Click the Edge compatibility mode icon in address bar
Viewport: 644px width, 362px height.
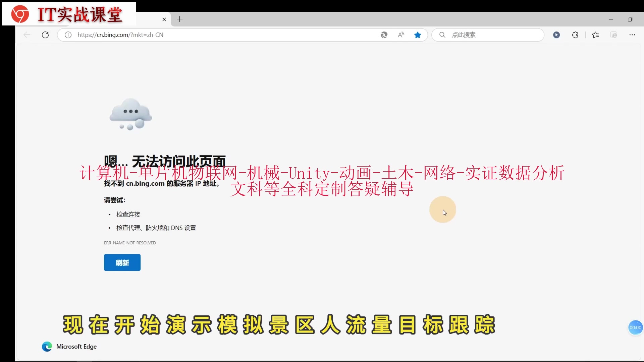click(384, 35)
